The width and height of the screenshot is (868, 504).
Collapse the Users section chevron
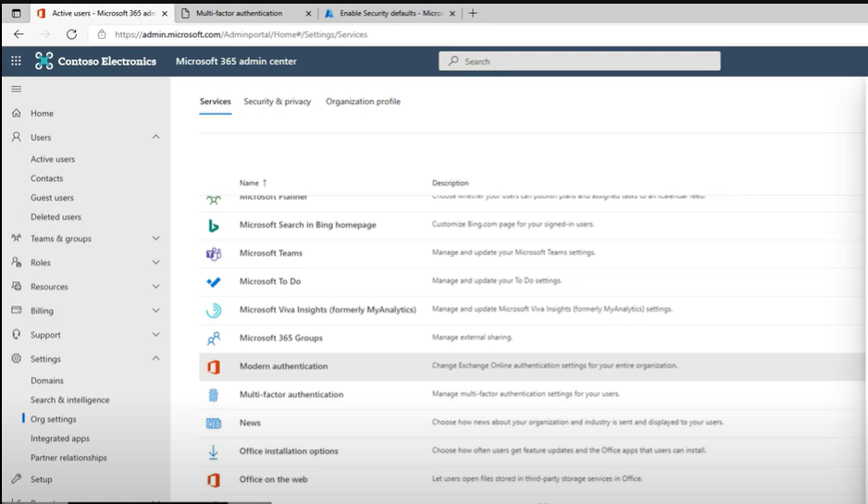[156, 137]
